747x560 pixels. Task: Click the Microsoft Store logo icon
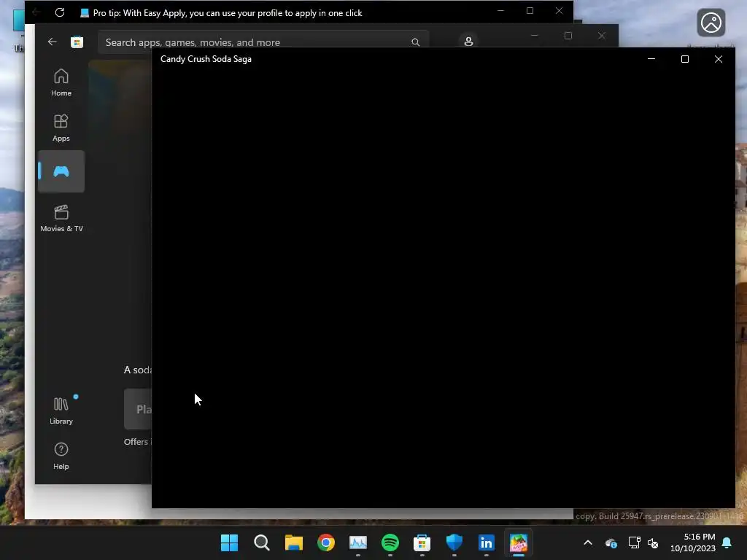click(77, 42)
